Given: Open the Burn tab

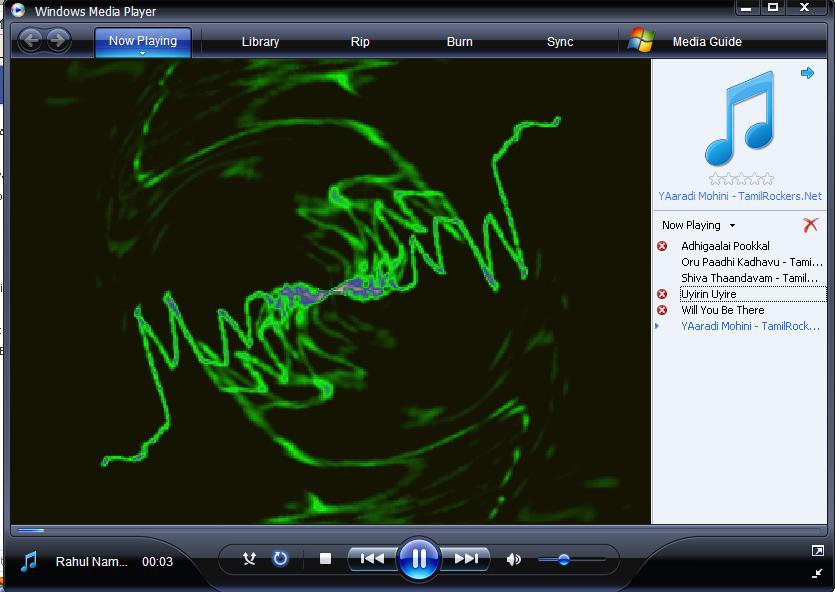Looking at the screenshot, I should (460, 42).
